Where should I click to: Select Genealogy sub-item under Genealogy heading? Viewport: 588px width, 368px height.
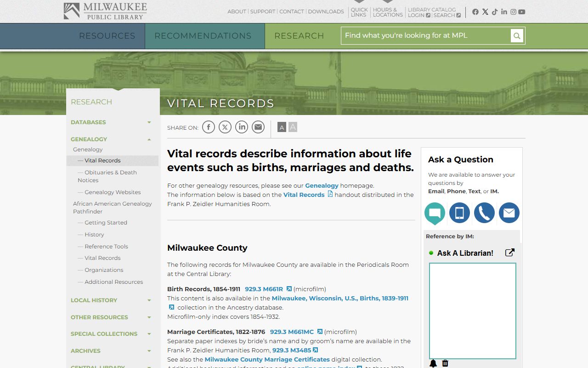[88, 149]
